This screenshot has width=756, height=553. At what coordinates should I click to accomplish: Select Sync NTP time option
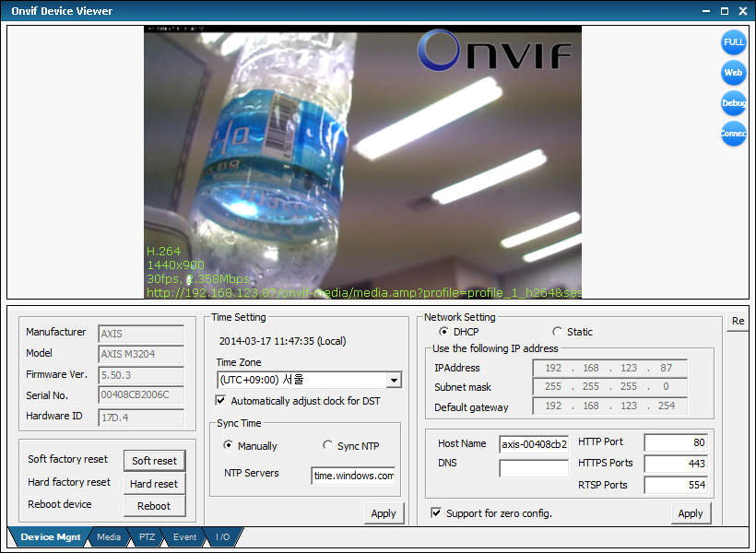[x=328, y=445]
